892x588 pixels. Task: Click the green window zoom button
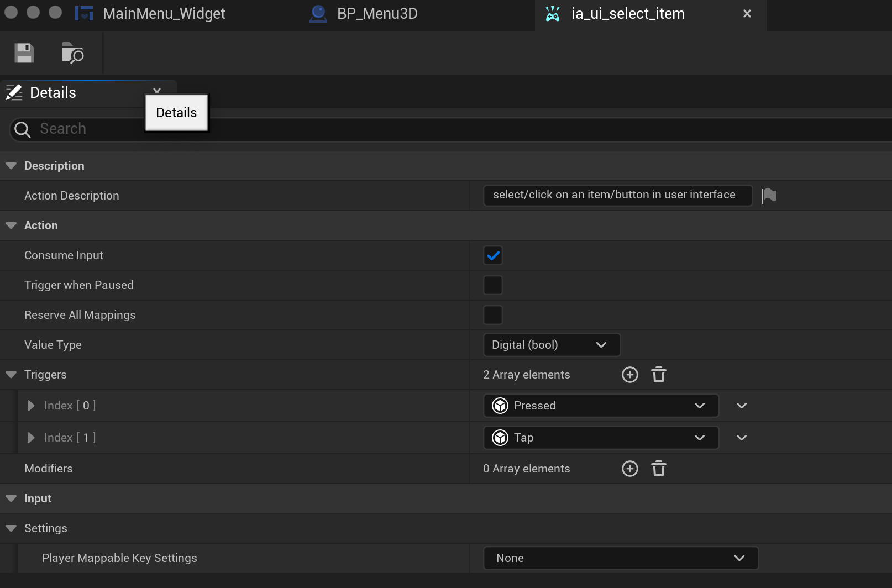55,12
